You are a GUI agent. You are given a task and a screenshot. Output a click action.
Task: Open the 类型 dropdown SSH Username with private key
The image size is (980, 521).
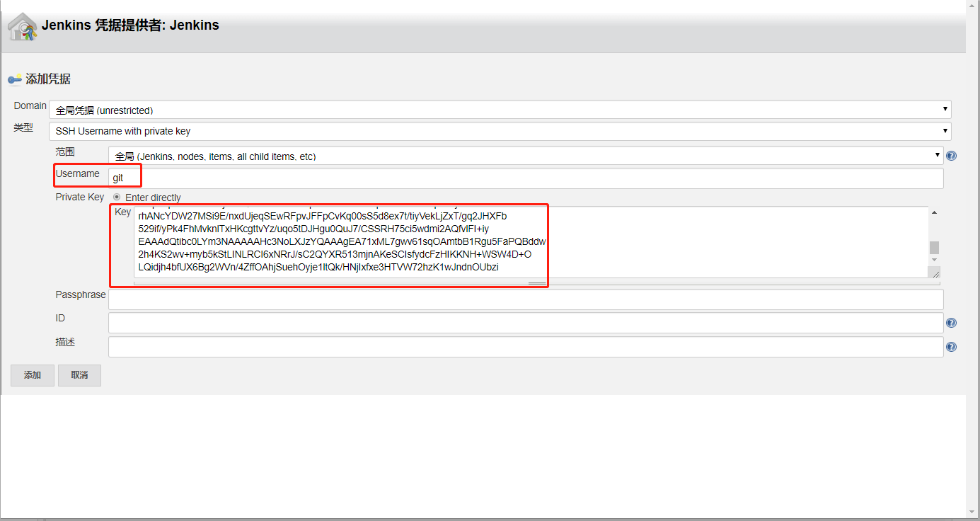click(500, 131)
